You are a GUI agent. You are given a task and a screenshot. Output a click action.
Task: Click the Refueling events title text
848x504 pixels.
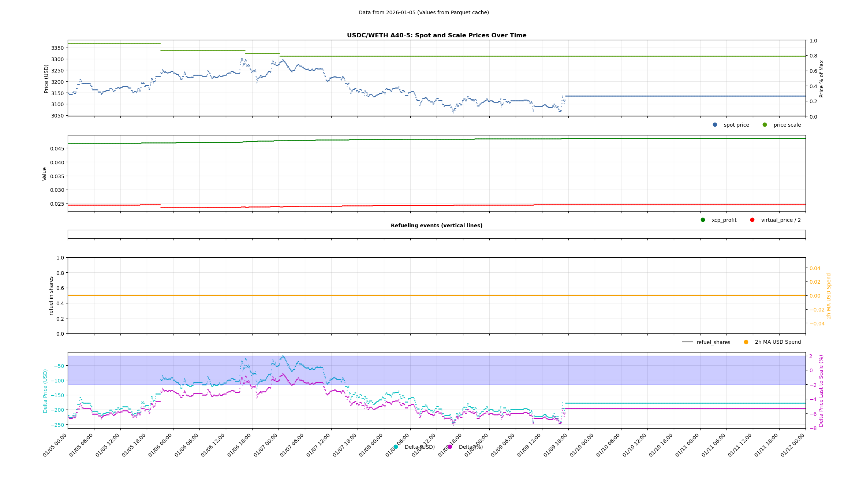[x=436, y=225]
